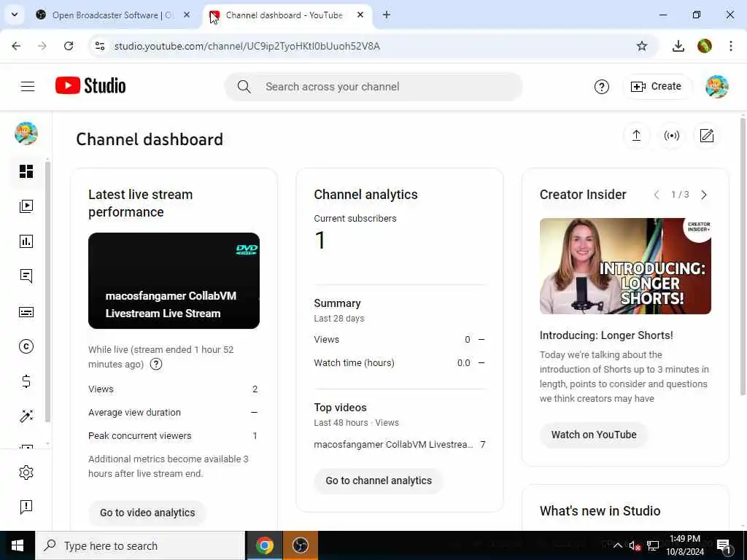Viewport: 747px width, 560px height.
Task: Open the Send feedback icon in the sidebar
Action: pyautogui.click(x=26, y=507)
